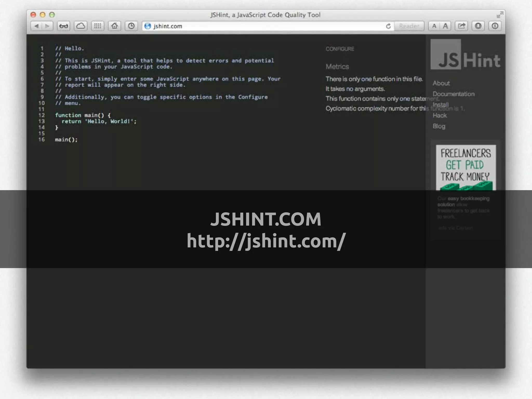The height and width of the screenshot is (399, 532).
Task: Go forward with the Safari forward arrow
Action: tap(48, 26)
